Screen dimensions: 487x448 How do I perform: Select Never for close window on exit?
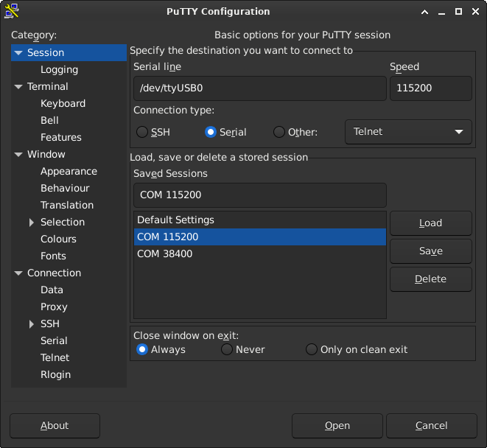point(227,349)
